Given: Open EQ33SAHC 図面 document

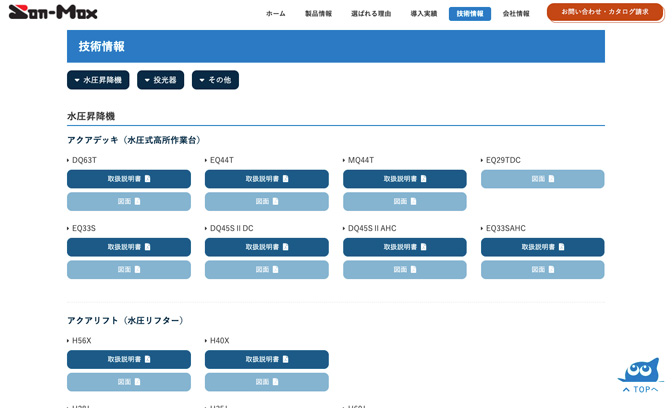Looking at the screenshot, I should [x=543, y=270].
